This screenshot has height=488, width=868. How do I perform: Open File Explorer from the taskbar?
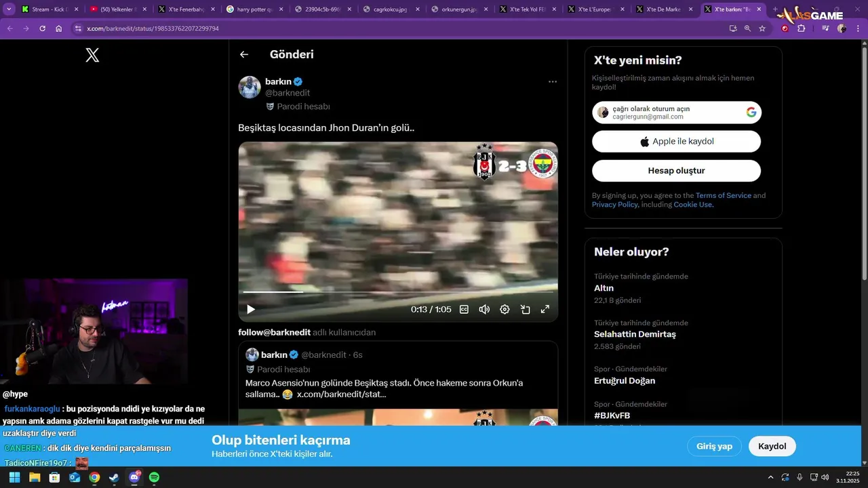pos(34,477)
